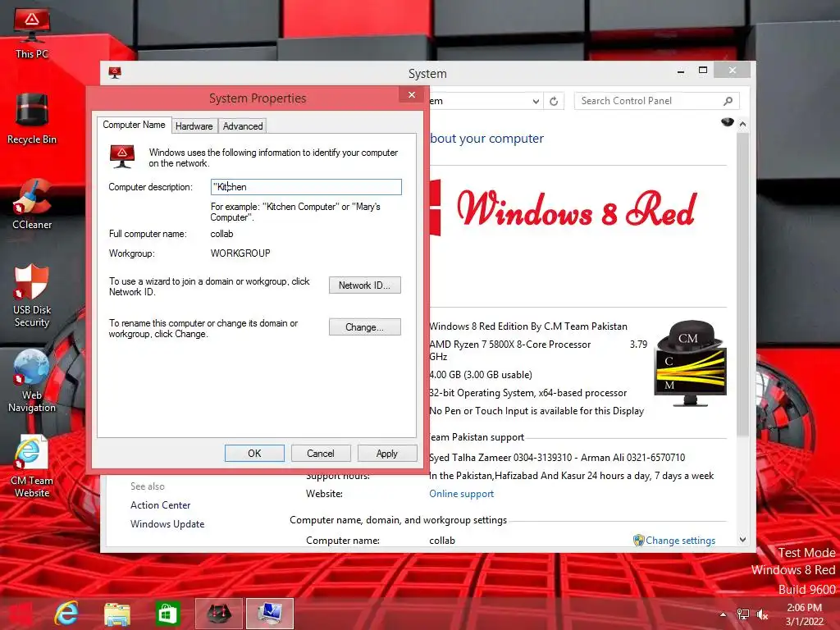The height and width of the screenshot is (630, 840).
Task: Switch to the Advanced tab
Action: pos(243,126)
